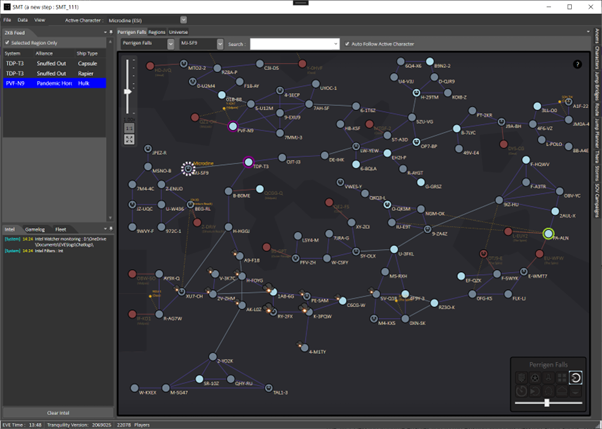Viewport: 602px width, 429px height.
Task: Open the MJ-5F9 system dropdown
Action: point(219,44)
